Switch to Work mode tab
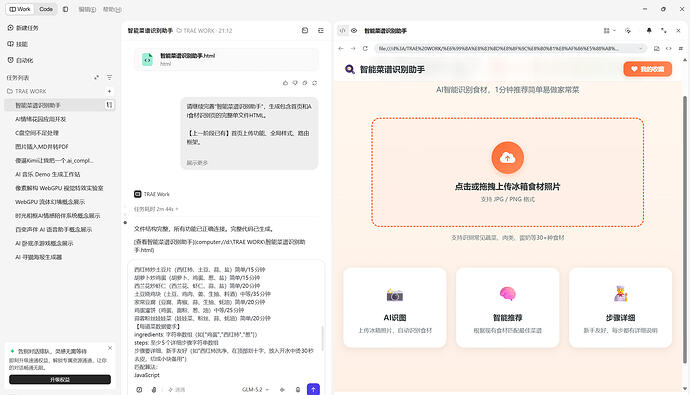The height and width of the screenshot is (395, 690). click(x=20, y=9)
